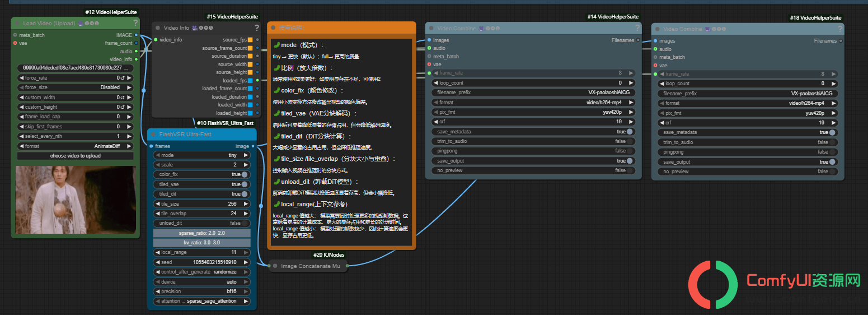Screen dimensions: 868x315
Task: Click the vae input socket on Video Combine #18
Action: point(655,65)
